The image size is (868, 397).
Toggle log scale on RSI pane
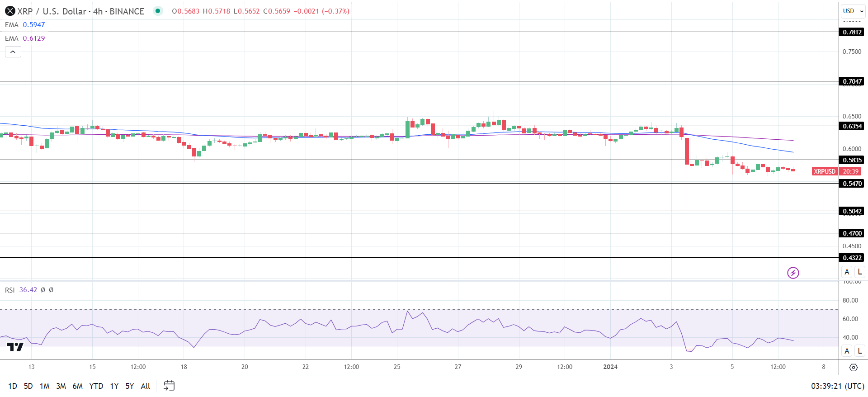click(x=859, y=350)
